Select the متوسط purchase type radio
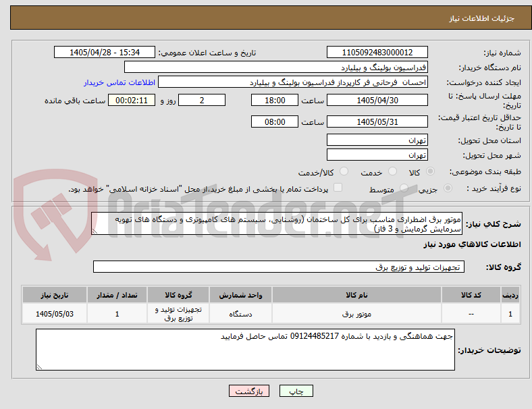The image size is (532, 409). pyautogui.click(x=404, y=188)
